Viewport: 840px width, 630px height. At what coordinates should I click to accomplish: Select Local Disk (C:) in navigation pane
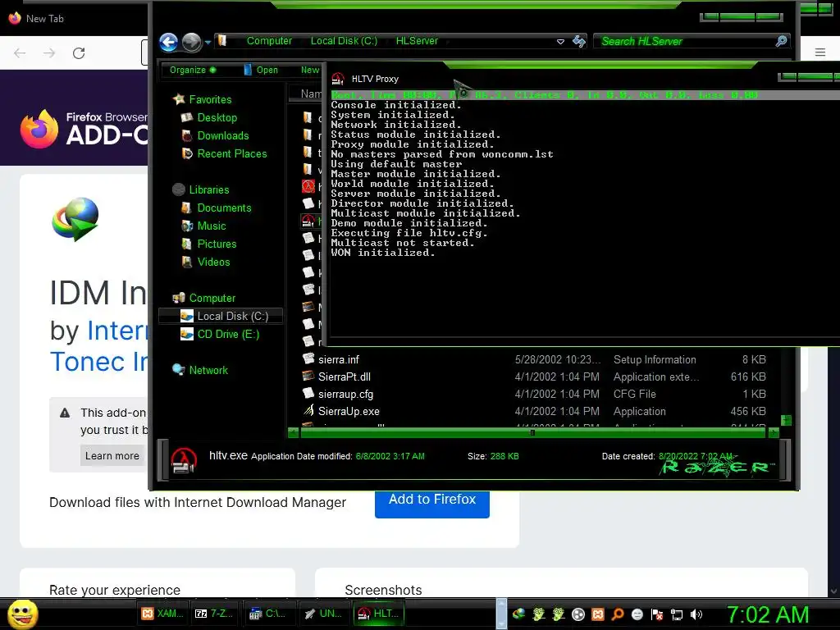pyautogui.click(x=221, y=316)
